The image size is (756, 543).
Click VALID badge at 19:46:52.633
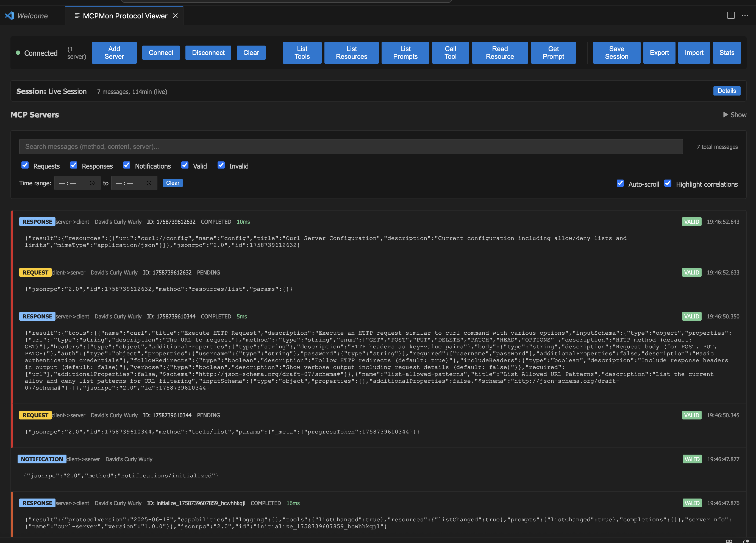click(x=692, y=273)
